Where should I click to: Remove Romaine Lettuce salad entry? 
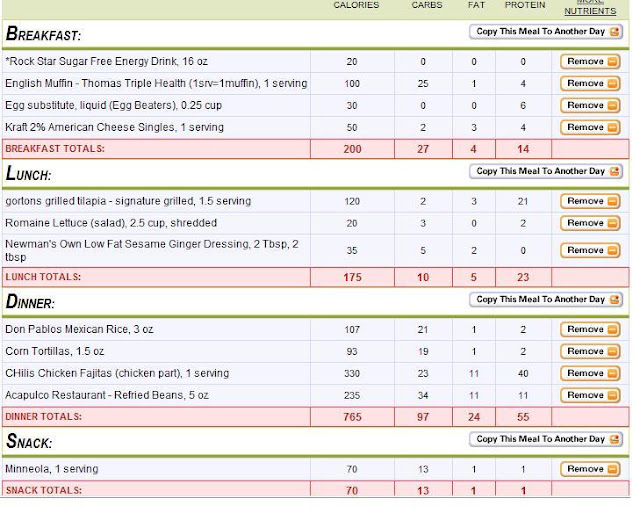[x=590, y=223]
